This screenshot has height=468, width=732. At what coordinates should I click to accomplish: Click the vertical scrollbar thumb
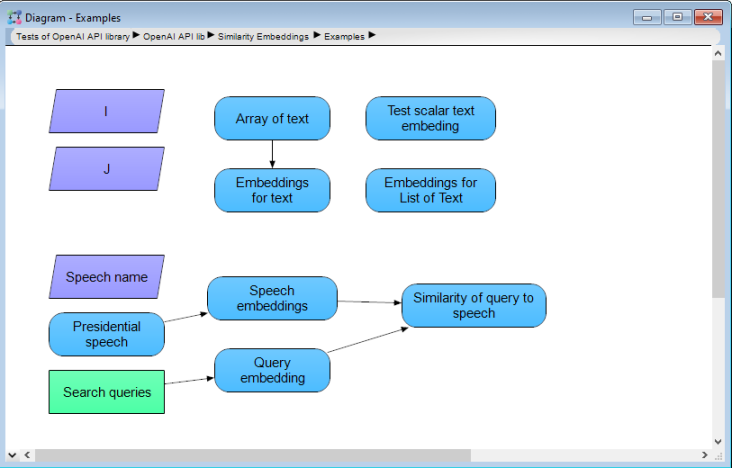click(x=718, y=178)
